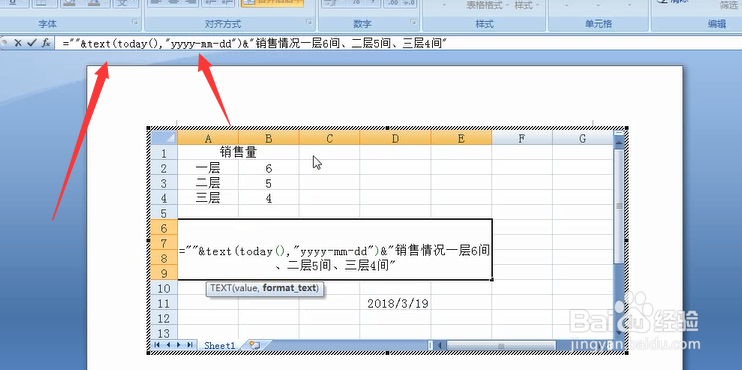Go to previous sheet with navigation arrow
Screen dimensions: 742x370
168,345
